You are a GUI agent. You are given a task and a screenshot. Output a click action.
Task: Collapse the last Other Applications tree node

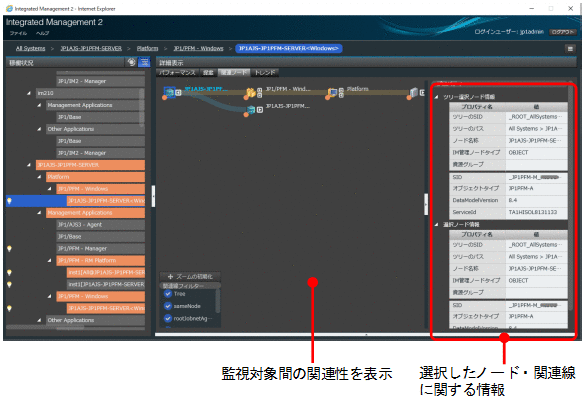39,320
